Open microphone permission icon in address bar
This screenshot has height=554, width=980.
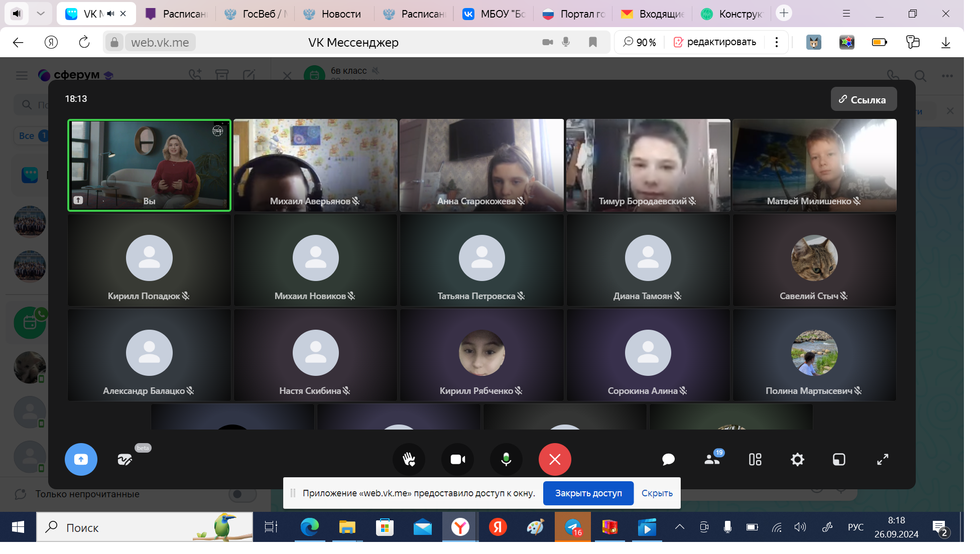tap(566, 42)
